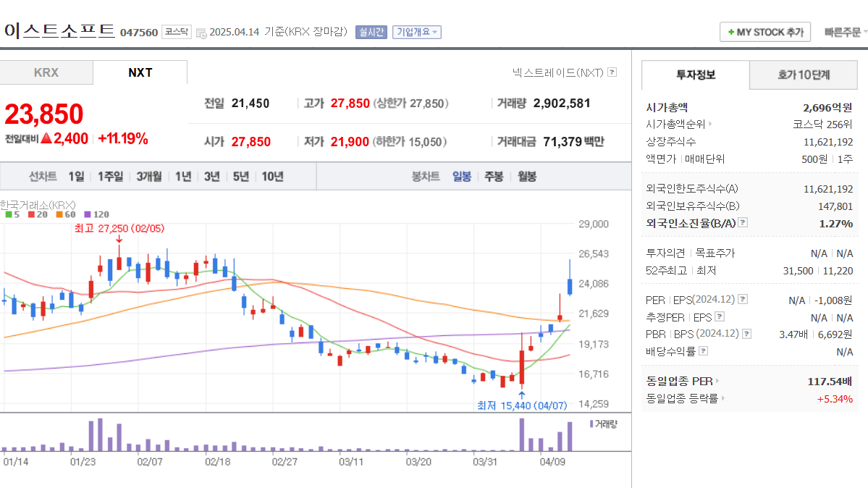Select the 10년 line chart period

coord(272,177)
